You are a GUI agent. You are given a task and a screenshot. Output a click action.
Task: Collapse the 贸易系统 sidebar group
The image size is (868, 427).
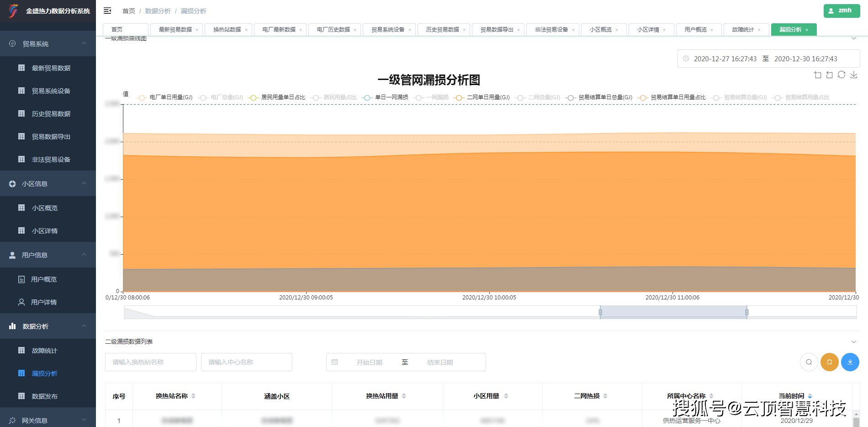pos(84,43)
